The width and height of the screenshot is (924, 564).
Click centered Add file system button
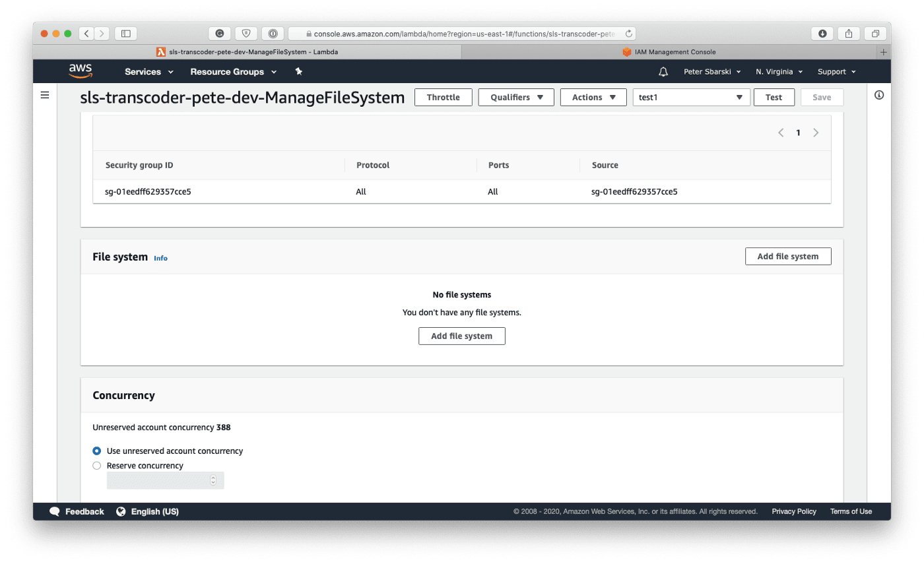462,336
